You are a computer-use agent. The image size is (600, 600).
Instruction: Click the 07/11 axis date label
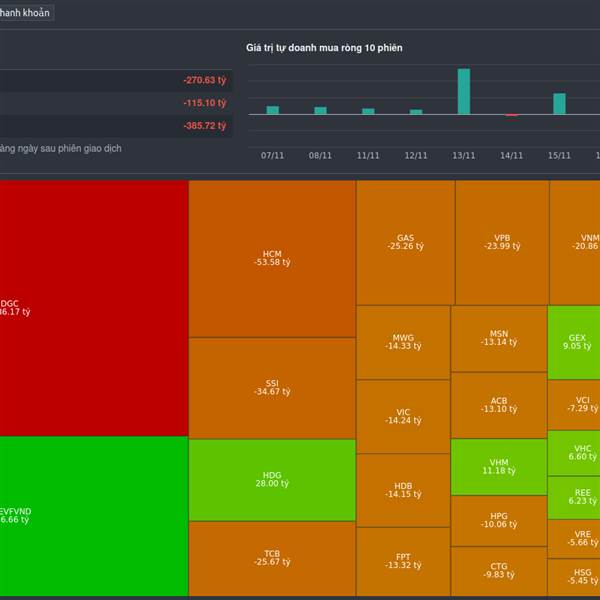coord(272,156)
